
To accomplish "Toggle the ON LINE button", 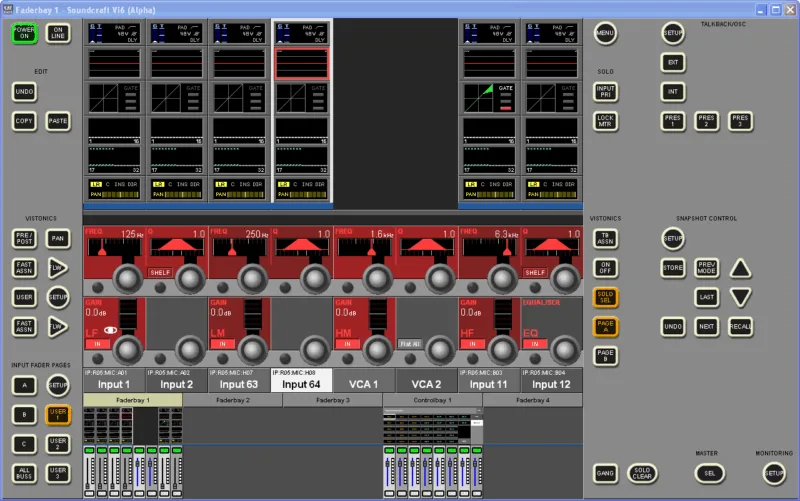I will click(58, 33).
